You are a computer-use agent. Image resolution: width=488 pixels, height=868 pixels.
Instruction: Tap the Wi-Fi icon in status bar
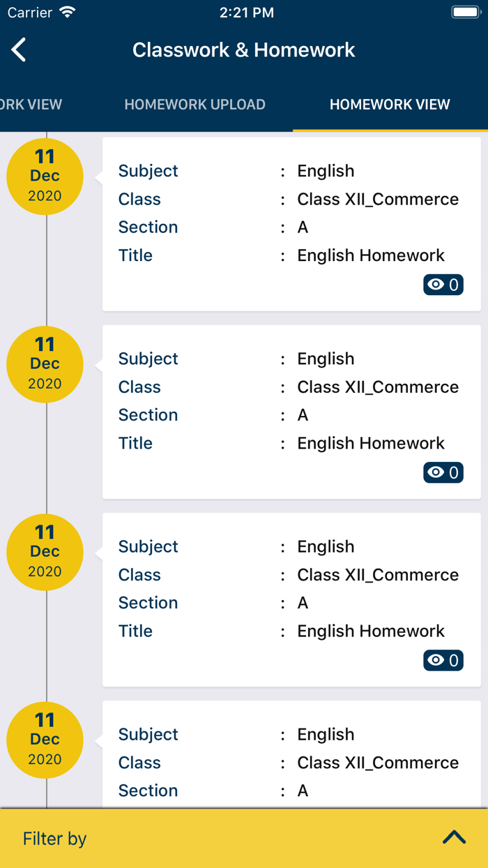click(68, 13)
